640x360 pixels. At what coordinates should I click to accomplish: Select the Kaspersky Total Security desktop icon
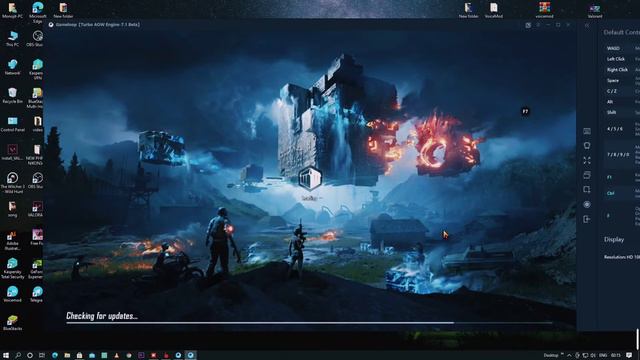tap(13, 269)
